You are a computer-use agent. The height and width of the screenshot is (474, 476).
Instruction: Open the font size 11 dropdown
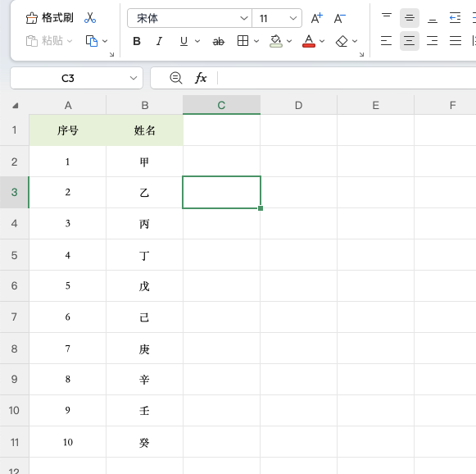coord(293,18)
